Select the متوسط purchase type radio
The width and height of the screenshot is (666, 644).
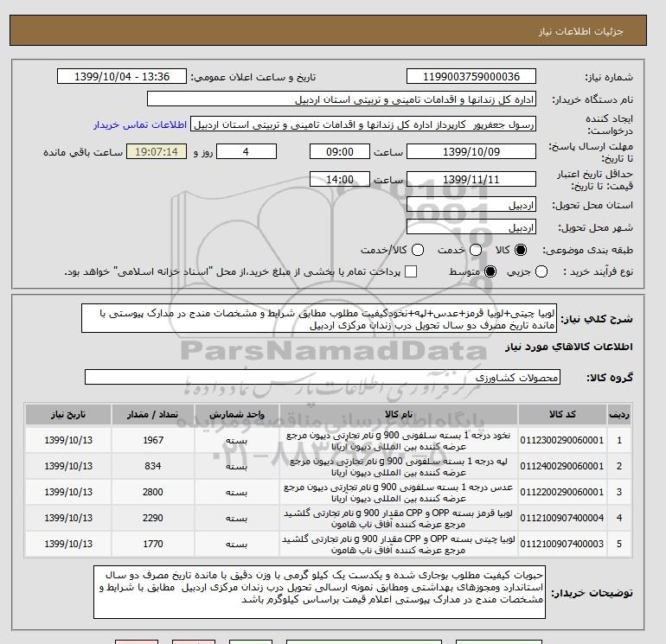490,271
